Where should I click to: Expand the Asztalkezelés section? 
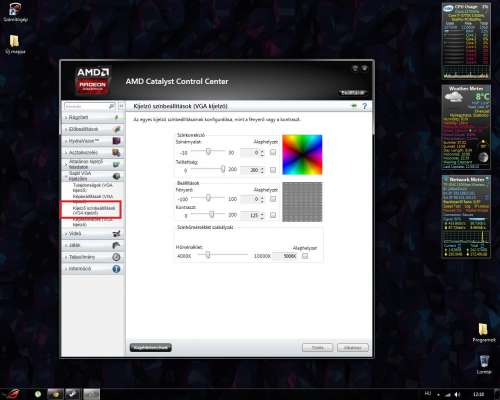92,153
